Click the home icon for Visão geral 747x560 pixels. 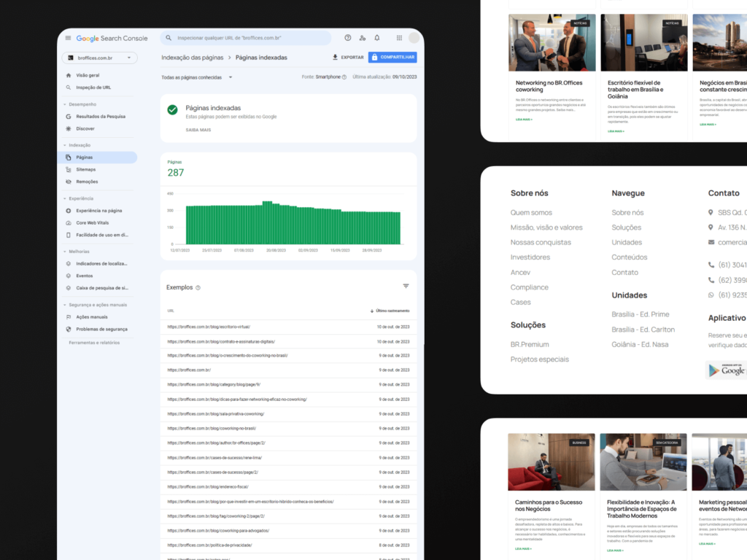(x=69, y=75)
